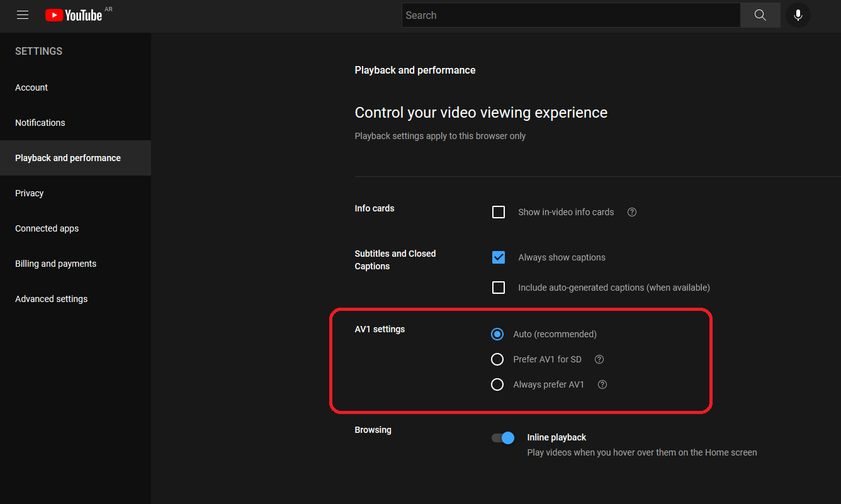Open the hamburger guide menu
The image size is (841, 504).
pos(23,15)
